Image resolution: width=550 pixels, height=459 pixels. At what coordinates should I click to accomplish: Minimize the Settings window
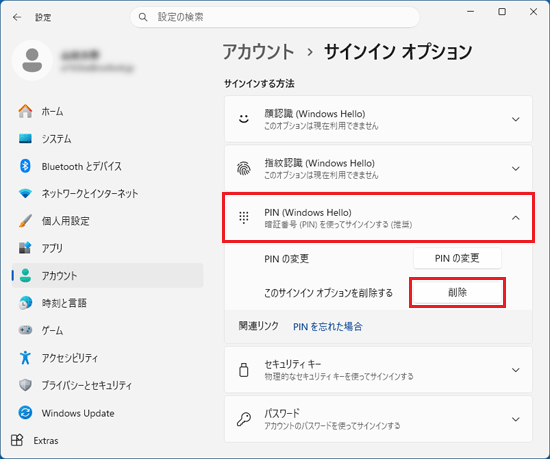(x=470, y=12)
